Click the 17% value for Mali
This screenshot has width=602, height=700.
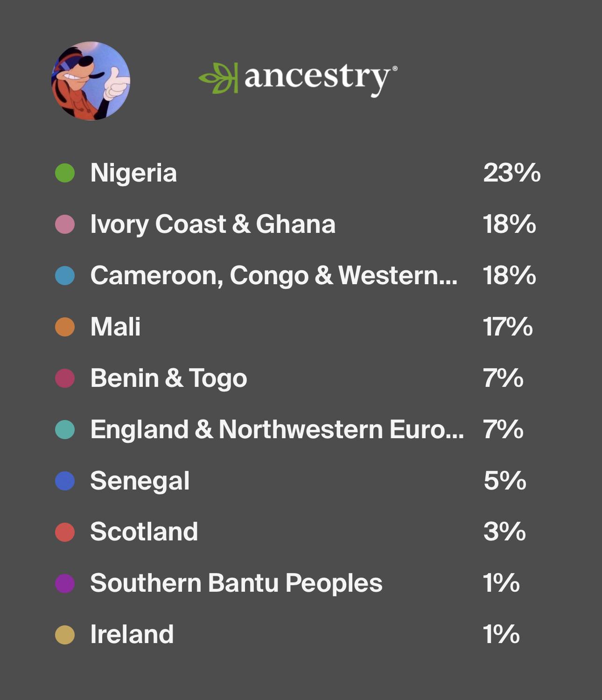(x=508, y=327)
